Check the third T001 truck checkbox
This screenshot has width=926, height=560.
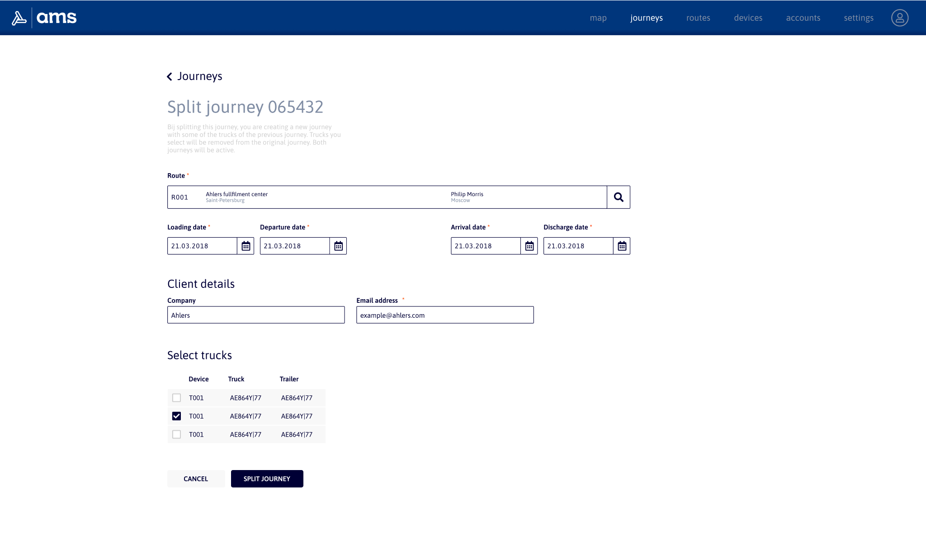[x=176, y=434]
